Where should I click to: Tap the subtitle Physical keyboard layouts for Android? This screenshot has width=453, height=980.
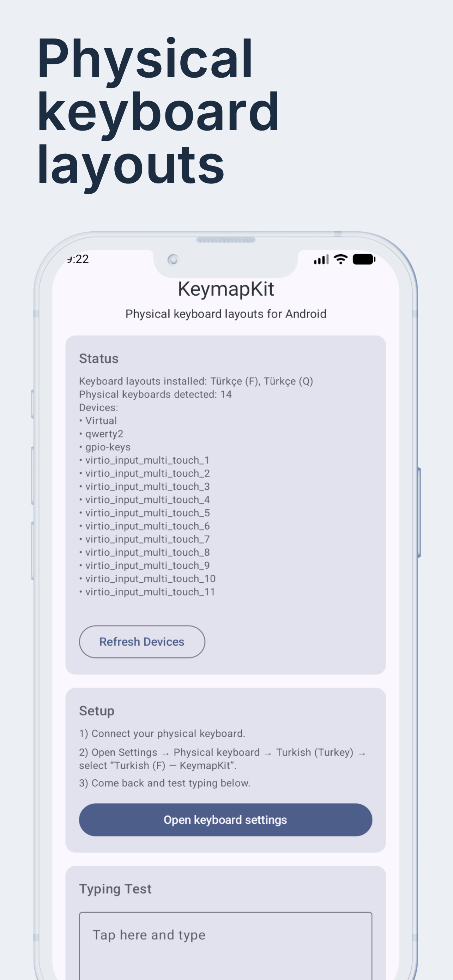(226, 314)
